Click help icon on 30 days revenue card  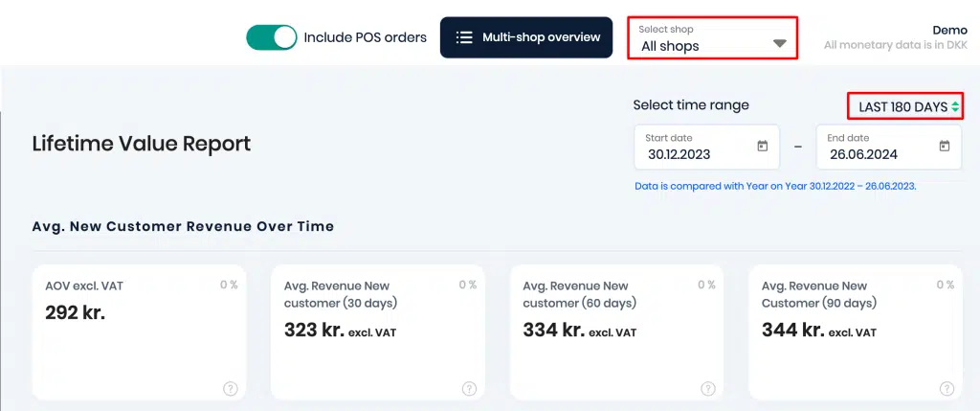pyautogui.click(x=469, y=389)
